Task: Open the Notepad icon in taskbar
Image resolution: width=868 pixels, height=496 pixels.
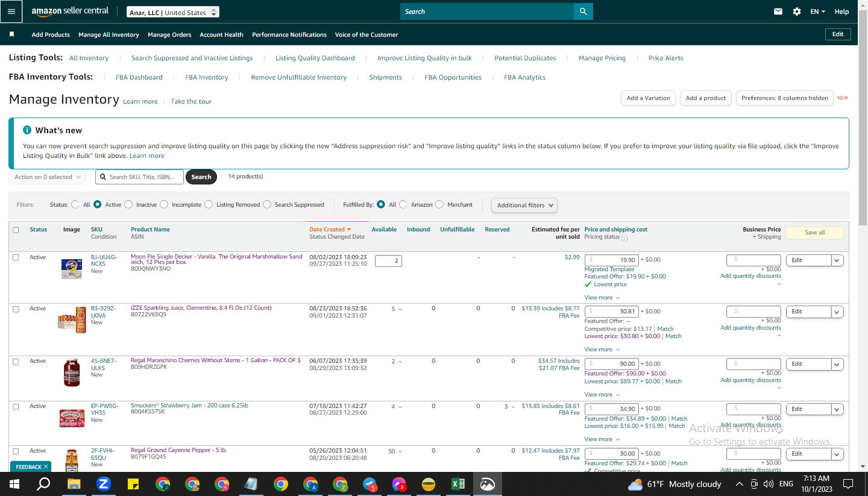Action: (251, 484)
